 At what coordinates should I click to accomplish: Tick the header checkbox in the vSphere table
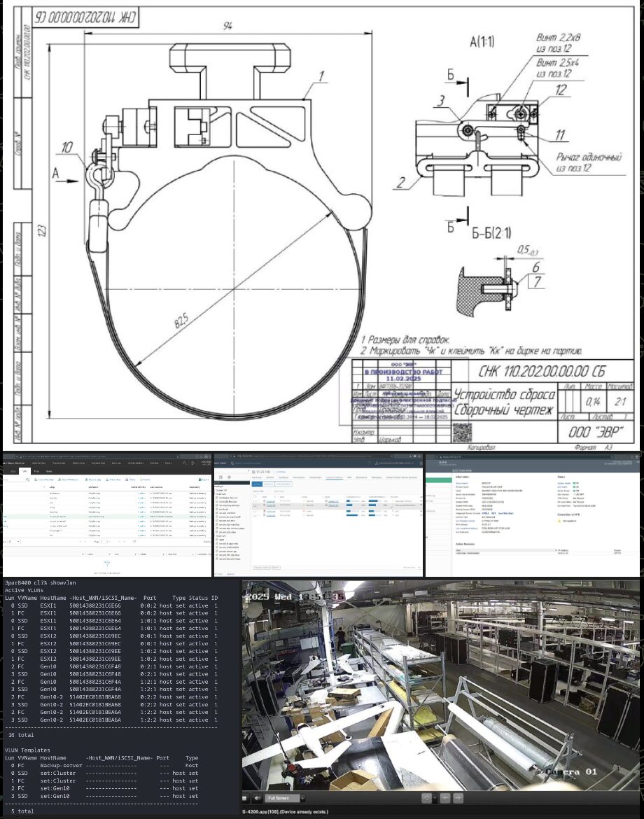(255, 497)
